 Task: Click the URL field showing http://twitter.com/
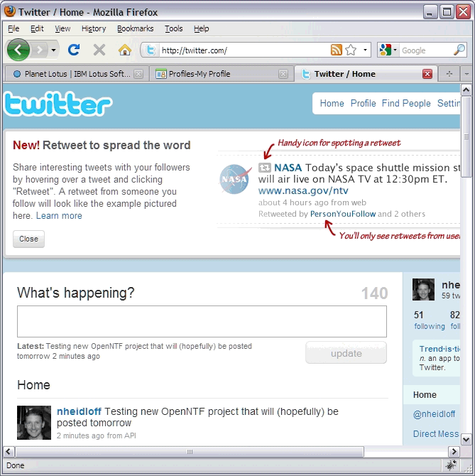[244, 50]
